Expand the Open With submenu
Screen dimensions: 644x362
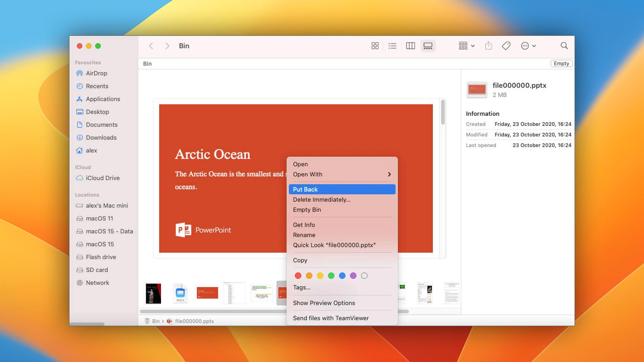[342, 175]
